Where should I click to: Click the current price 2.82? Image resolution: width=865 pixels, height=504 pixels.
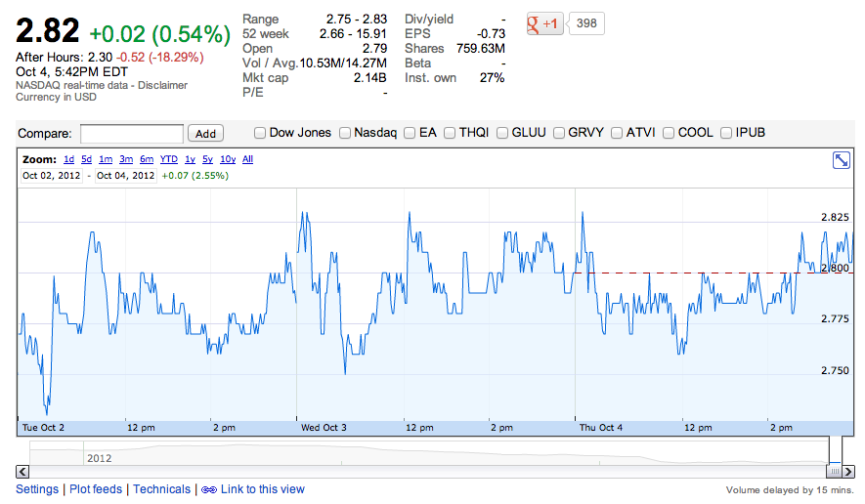(x=48, y=31)
